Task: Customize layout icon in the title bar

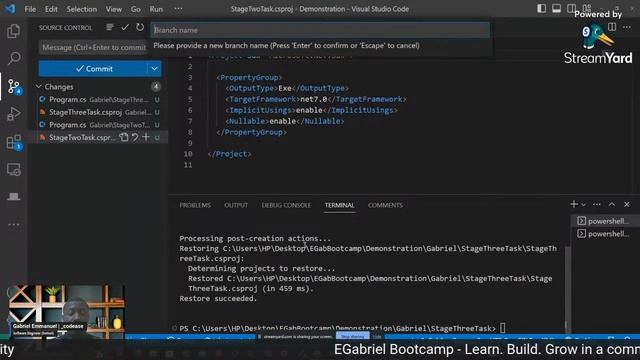Action: coord(587,9)
